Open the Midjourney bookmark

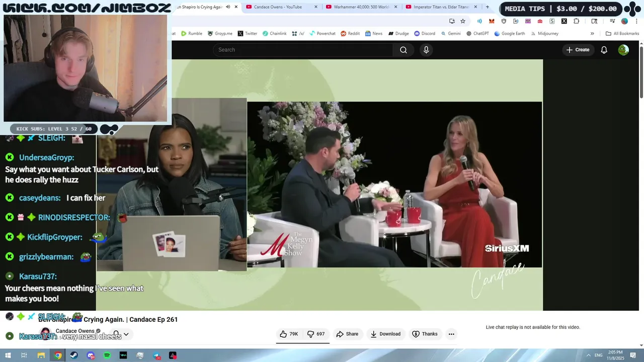click(x=544, y=34)
